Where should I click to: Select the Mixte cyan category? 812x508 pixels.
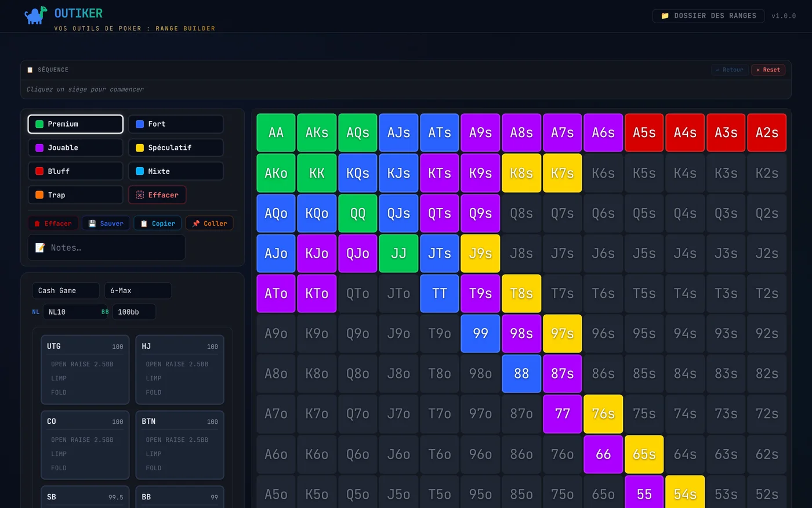click(176, 171)
